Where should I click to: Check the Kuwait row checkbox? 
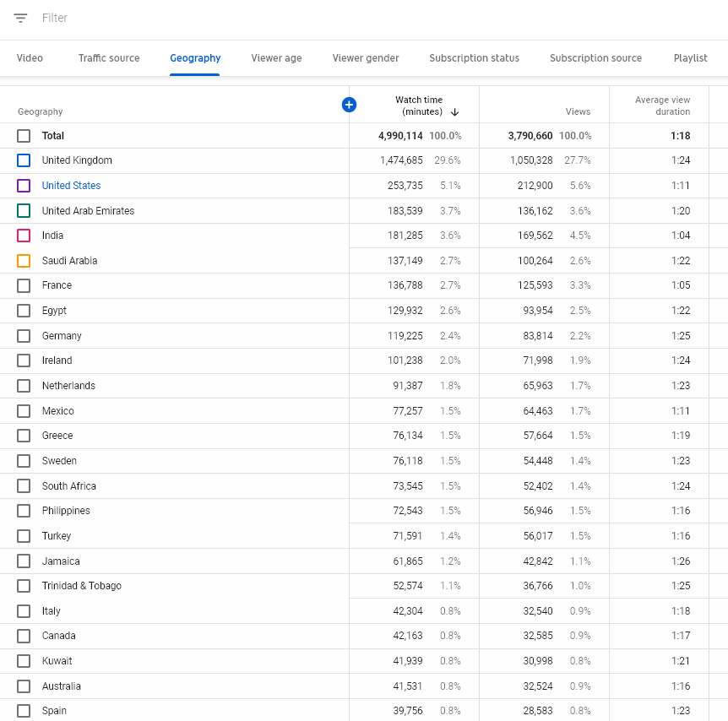coord(24,661)
